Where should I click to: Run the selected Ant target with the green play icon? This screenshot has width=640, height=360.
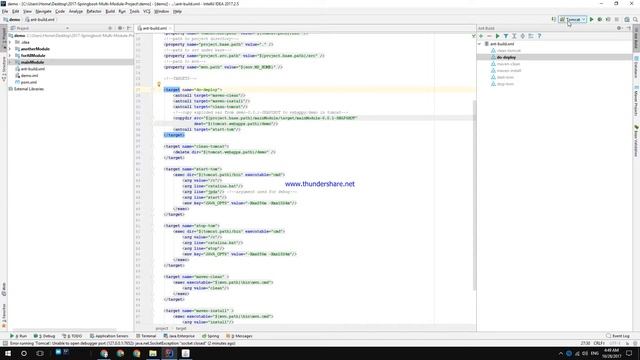pyautogui.click(x=498, y=36)
